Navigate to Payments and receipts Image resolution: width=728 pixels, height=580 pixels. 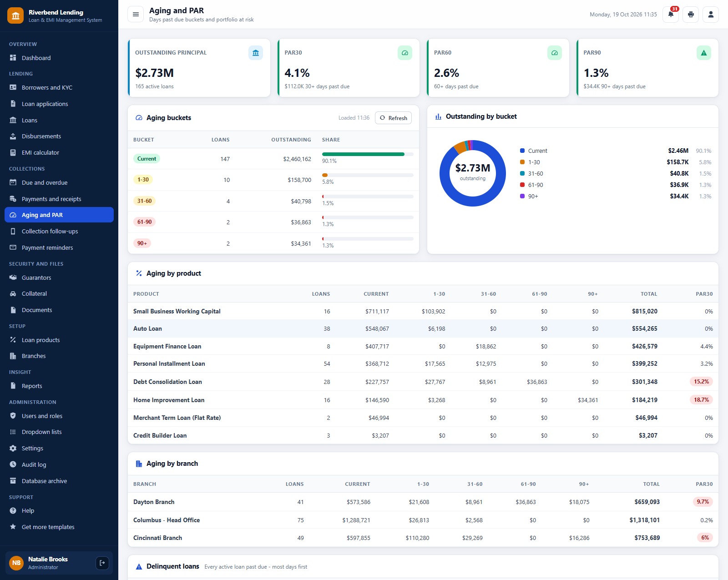(59, 199)
